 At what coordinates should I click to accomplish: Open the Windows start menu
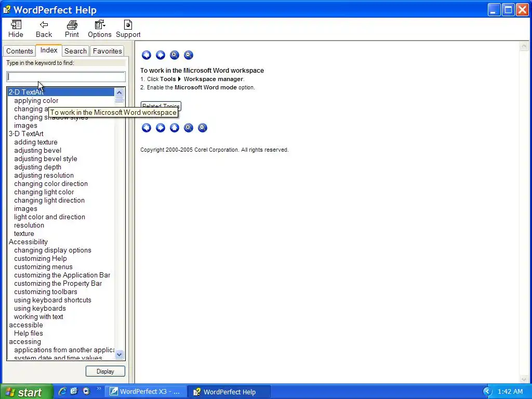(x=26, y=392)
